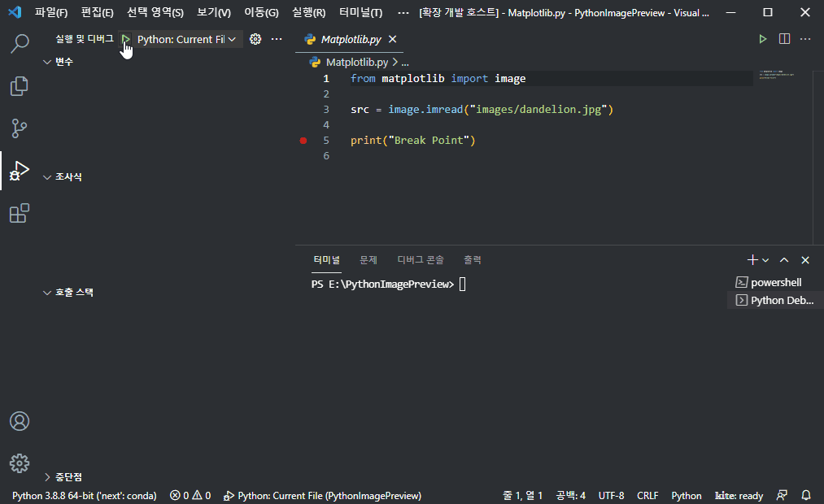Click in the terminal prompt input area

[463, 285]
